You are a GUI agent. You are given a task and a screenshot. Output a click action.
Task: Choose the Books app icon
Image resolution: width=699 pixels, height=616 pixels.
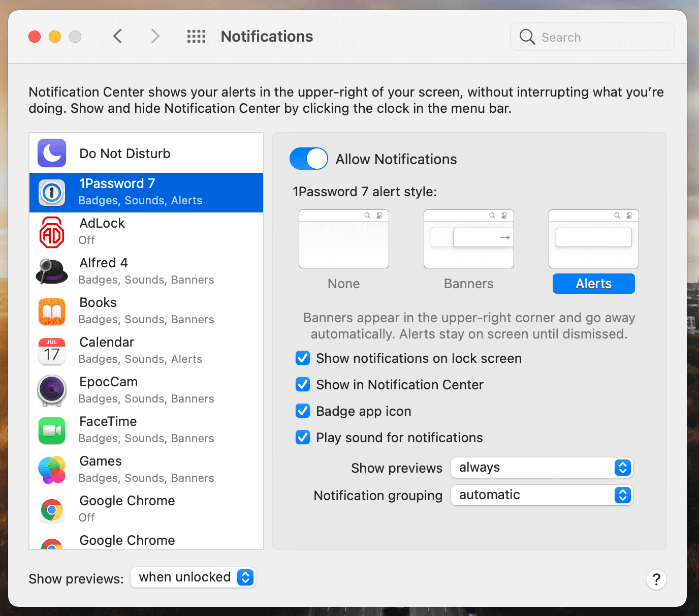pos(52,312)
